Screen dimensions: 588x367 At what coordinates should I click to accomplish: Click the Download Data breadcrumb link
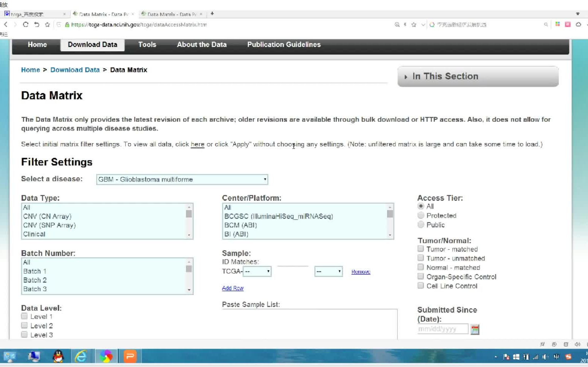[75, 70]
